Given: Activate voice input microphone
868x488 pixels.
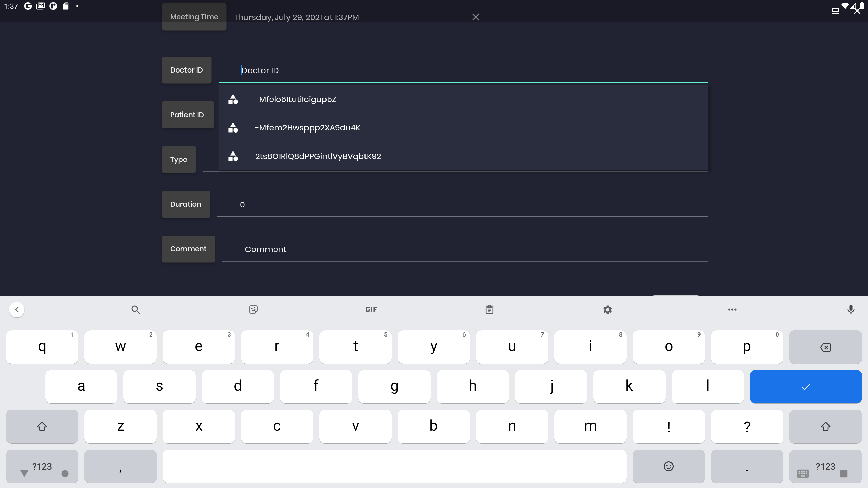Looking at the screenshot, I should (x=851, y=309).
